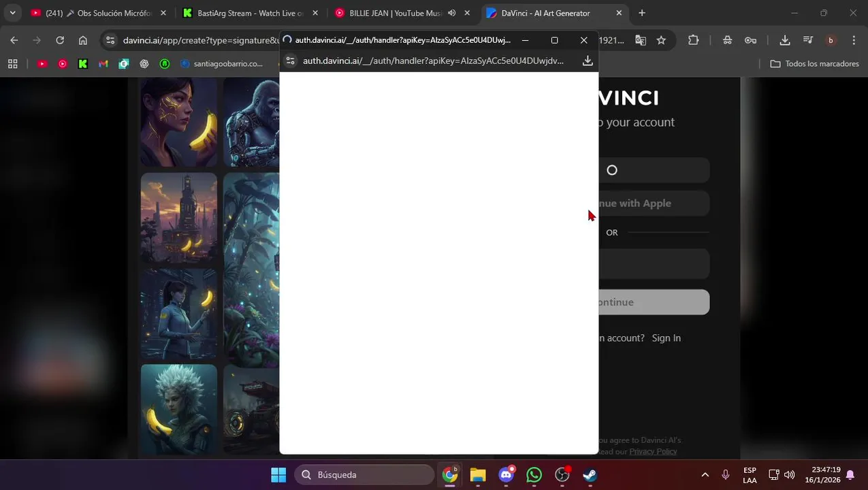Open OBS Studio from taskbar
The height and width of the screenshot is (490, 868).
click(x=562, y=475)
